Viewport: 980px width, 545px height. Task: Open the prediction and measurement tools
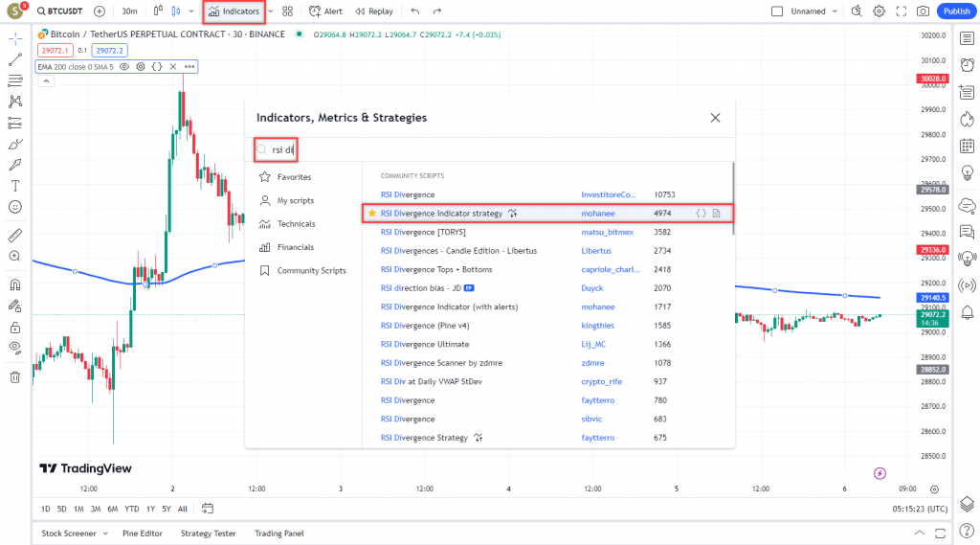[15, 124]
